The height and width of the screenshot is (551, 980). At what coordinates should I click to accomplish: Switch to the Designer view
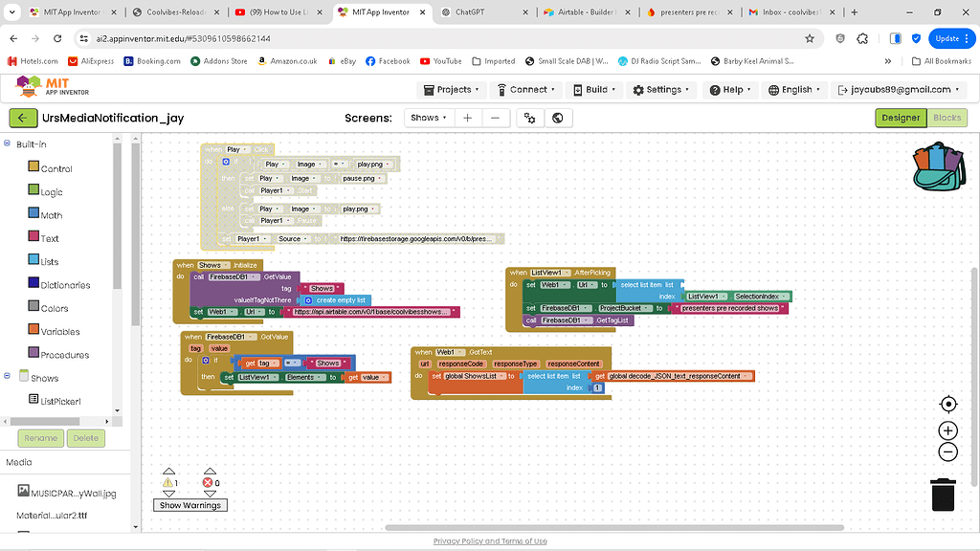tap(899, 117)
